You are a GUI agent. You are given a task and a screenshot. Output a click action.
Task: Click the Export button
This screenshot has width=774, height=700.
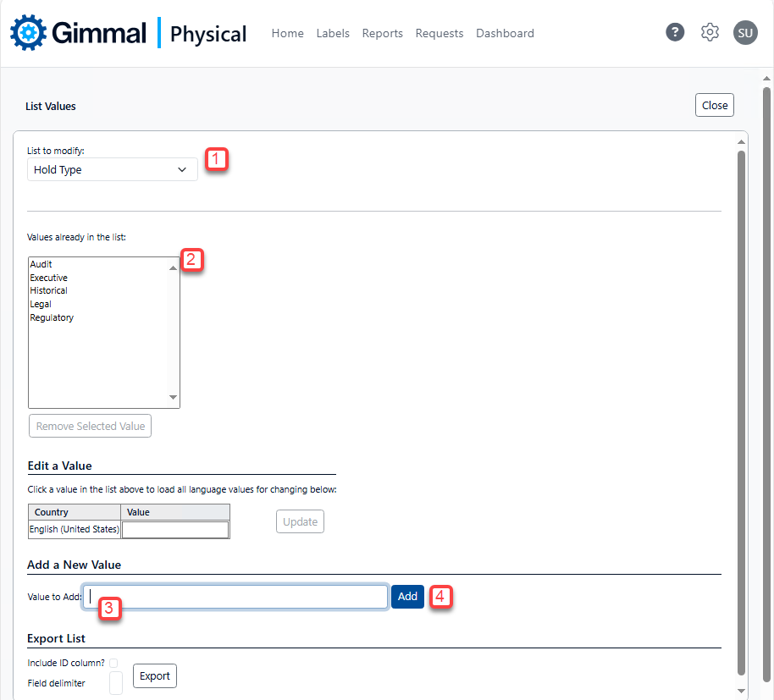(155, 675)
